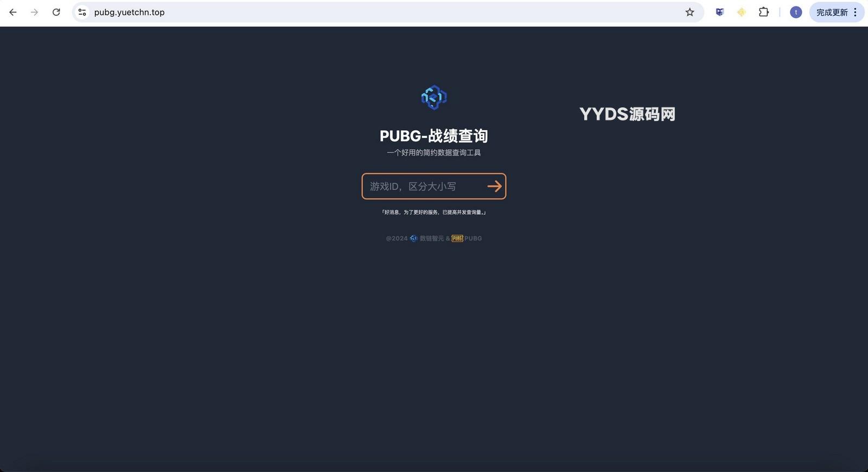Image resolution: width=868 pixels, height=472 pixels.
Task: Click the blue hexagon site logo
Action: 434,98
